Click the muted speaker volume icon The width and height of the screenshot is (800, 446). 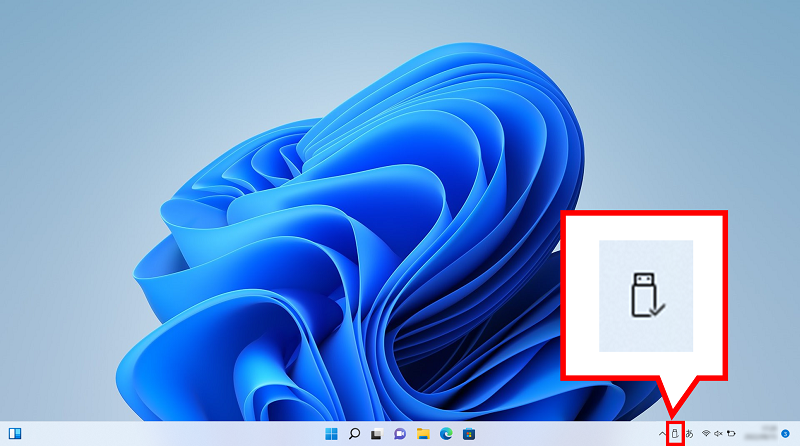click(x=718, y=434)
